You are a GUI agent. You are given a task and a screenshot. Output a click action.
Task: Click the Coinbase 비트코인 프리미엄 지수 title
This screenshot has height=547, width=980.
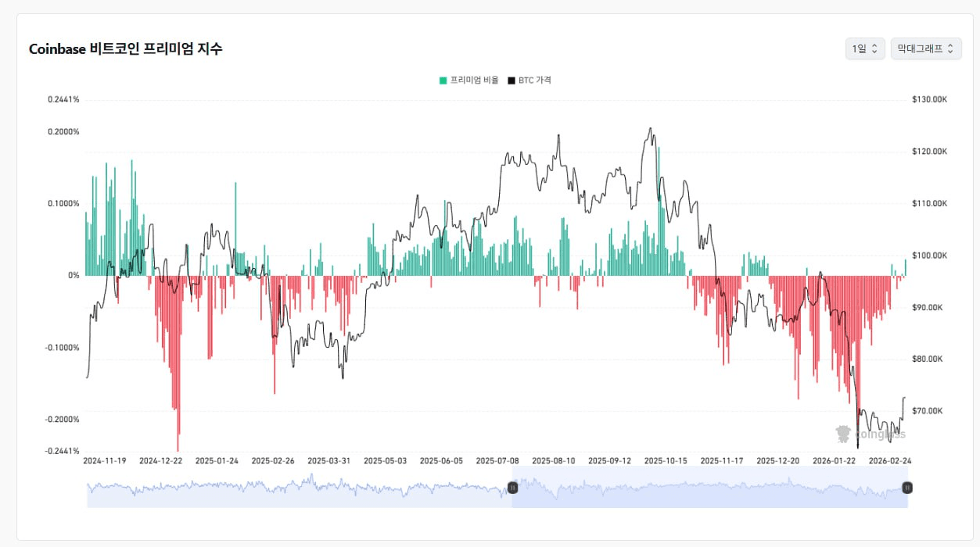coord(125,48)
